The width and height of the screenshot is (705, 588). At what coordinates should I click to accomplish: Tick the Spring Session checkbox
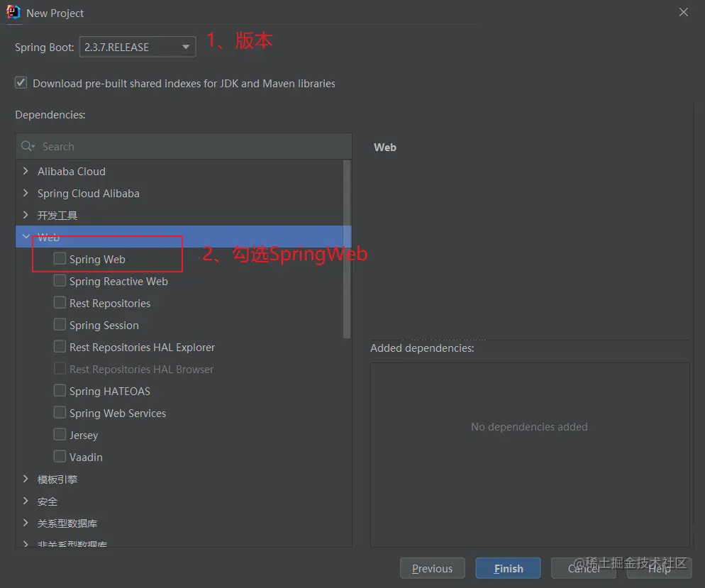coord(60,325)
